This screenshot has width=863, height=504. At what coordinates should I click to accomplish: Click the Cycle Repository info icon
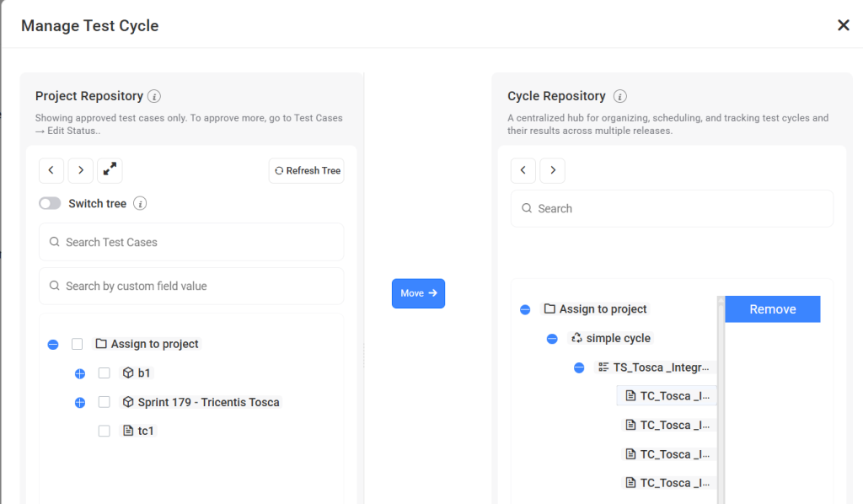coord(620,96)
